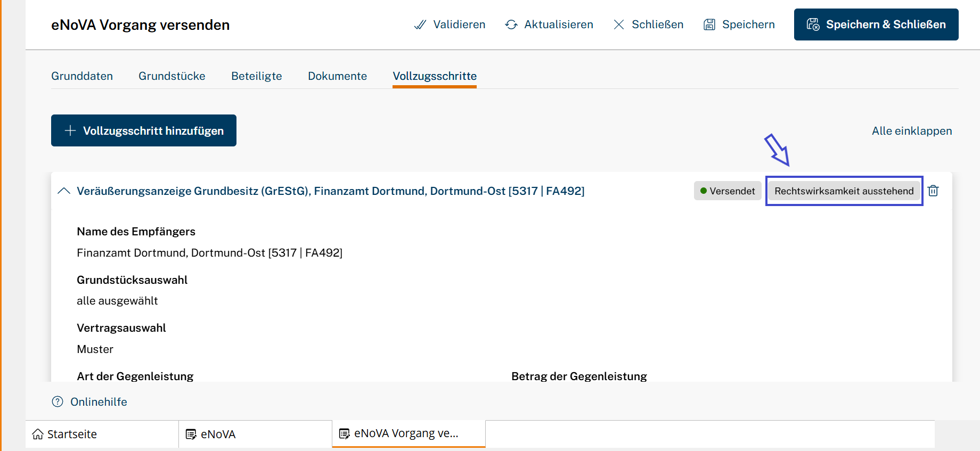The height and width of the screenshot is (451, 980).
Task: Click the Schließen X icon
Action: coord(619,24)
